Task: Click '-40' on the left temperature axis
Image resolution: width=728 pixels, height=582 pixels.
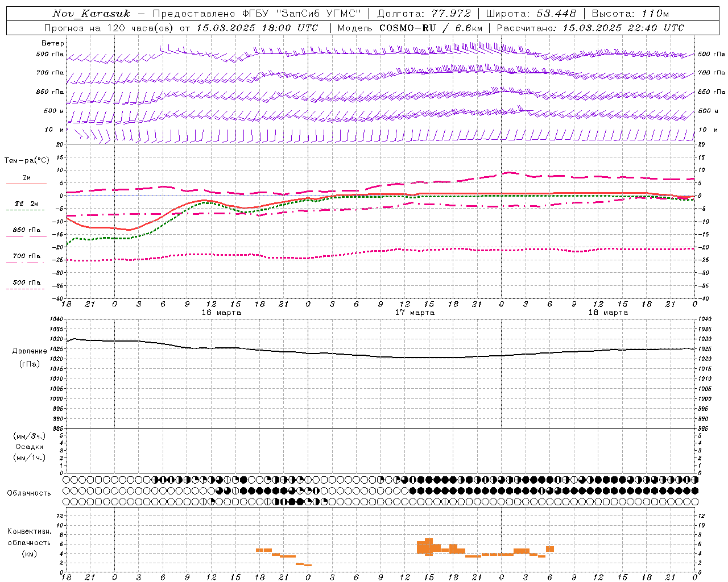Action: [x=58, y=298]
